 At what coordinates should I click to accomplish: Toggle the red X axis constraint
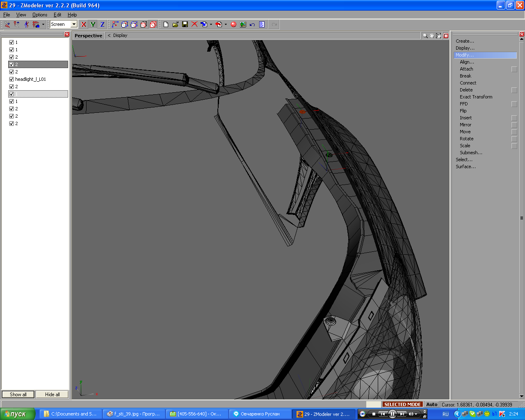(x=84, y=25)
